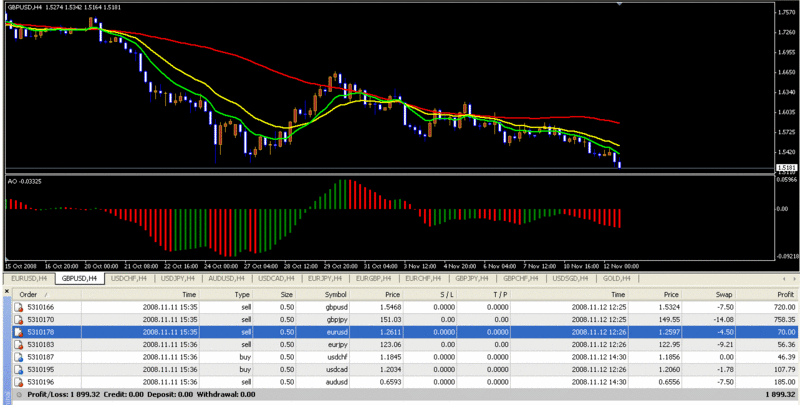
Task: Click the 185.00 profit value
Action: (784, 382)
